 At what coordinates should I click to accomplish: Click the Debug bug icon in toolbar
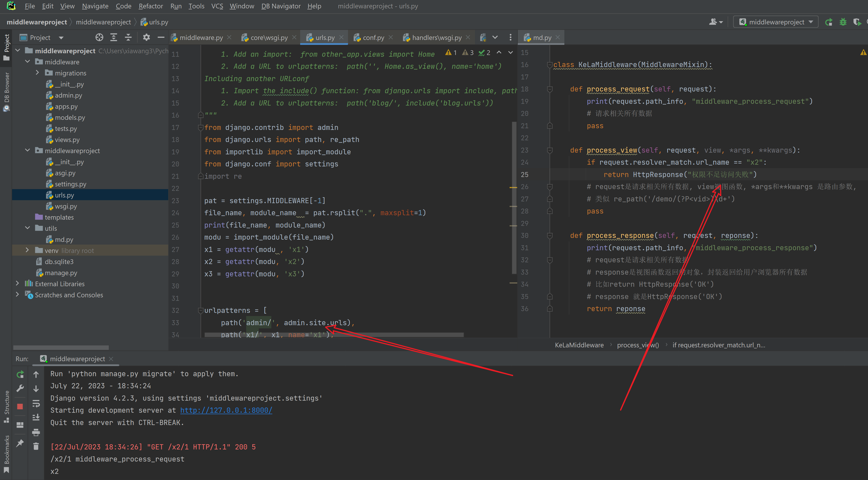point(843,22)
